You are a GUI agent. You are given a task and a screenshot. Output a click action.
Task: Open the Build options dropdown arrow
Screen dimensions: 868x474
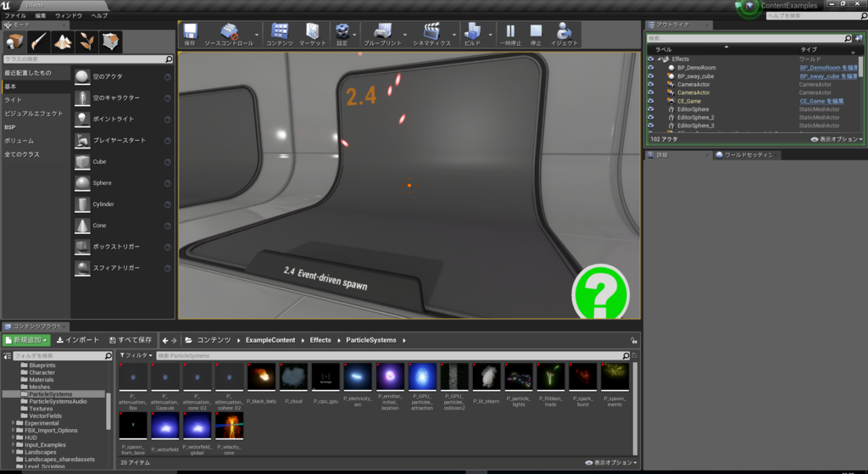tap(491, 35)
